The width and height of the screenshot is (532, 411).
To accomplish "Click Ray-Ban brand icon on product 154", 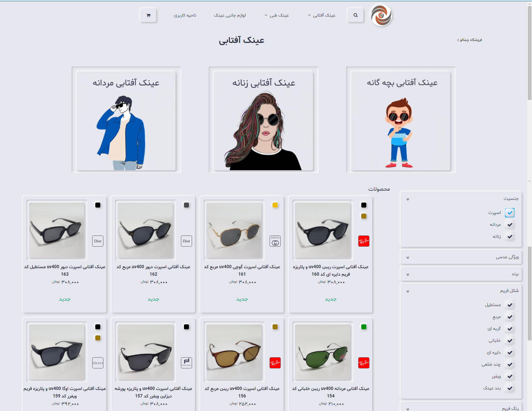I will pyautogui.click(x=364, y=363).
